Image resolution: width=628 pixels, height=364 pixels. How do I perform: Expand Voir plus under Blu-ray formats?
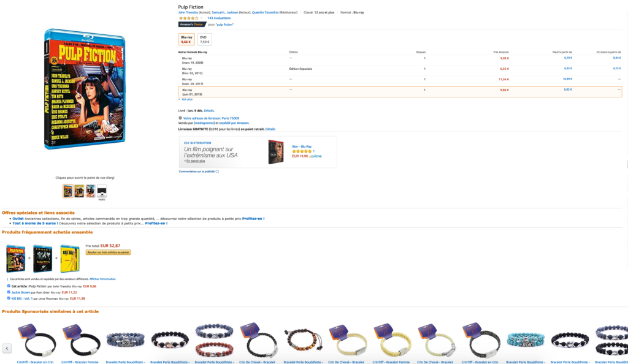(x=186, y=99)
